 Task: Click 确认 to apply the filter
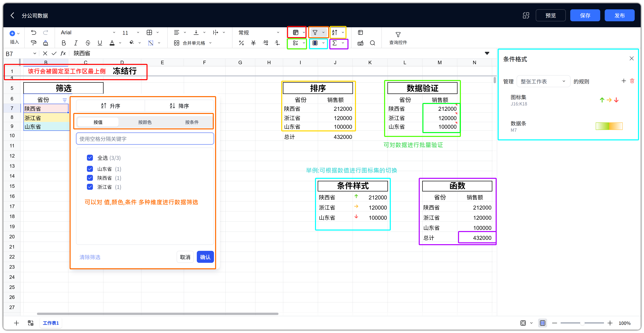pyautogui.click(x=205, y=257)
